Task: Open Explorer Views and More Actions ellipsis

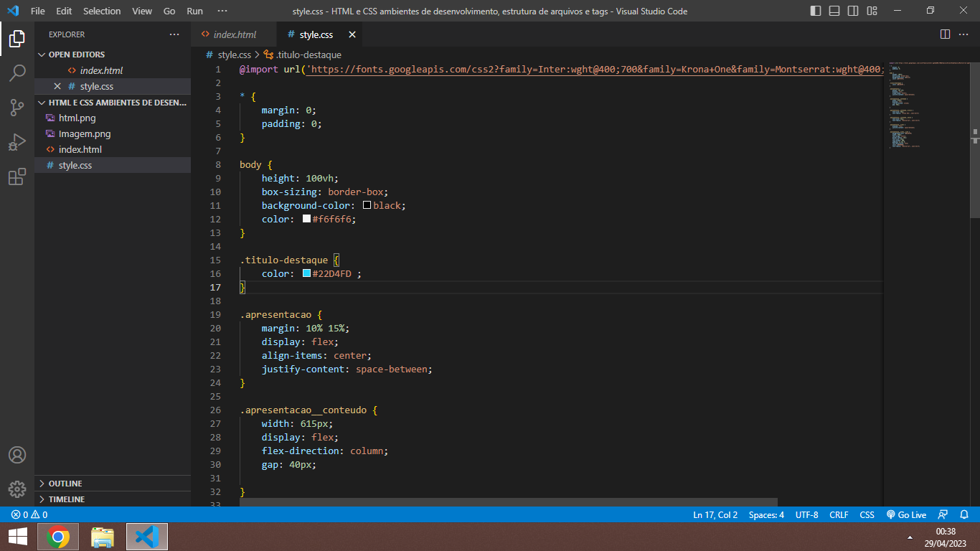Action: (174, 34)
